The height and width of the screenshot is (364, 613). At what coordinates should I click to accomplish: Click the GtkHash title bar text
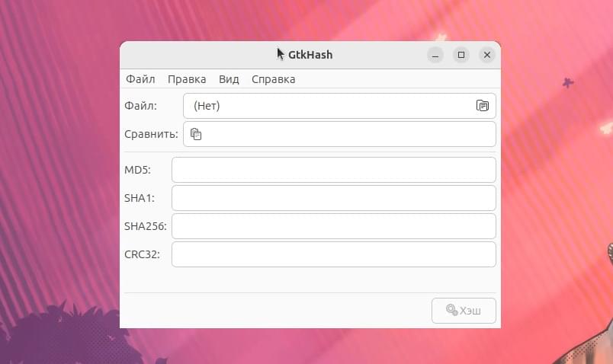coord(310,55)
